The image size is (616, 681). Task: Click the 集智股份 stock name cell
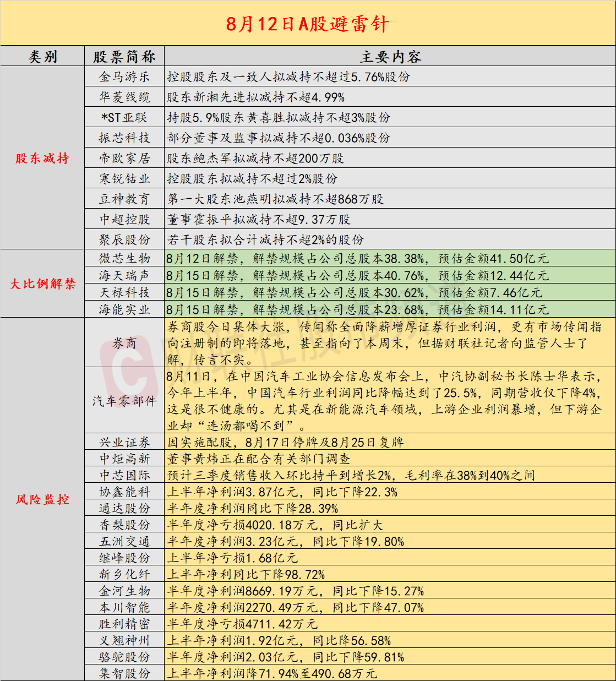coord(124,673)
